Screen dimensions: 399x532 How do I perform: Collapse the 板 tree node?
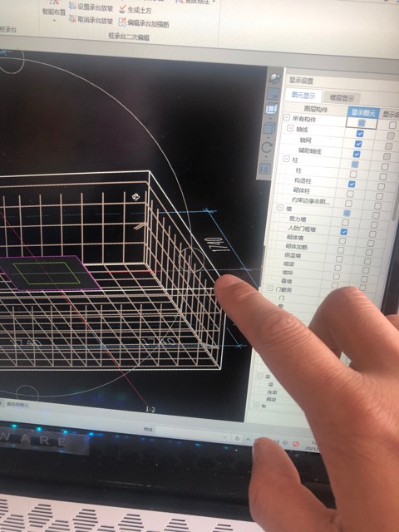pyautogui.click(x=256, y=405)
